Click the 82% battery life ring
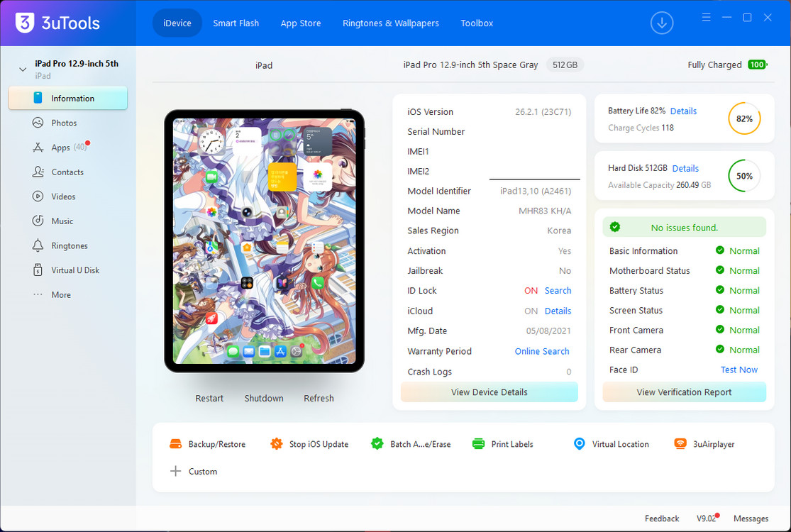791x532 pixels. tap(744, 118)
